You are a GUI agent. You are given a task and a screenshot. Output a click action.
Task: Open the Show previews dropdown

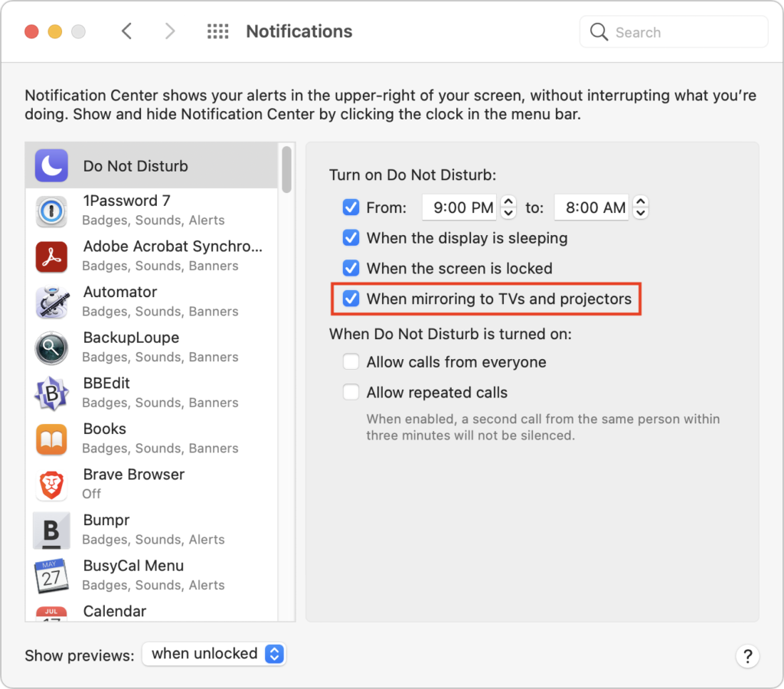point(214,654)
